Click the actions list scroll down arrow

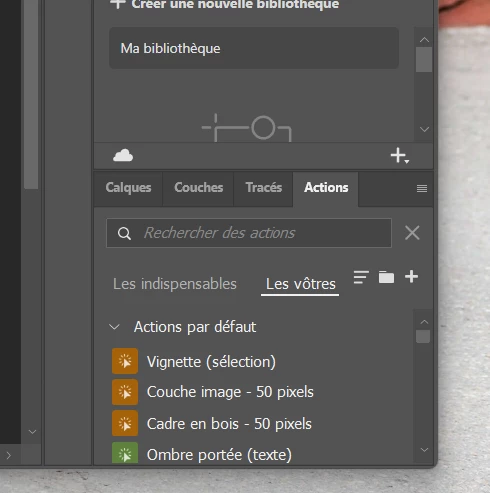[x=424, y=450]
